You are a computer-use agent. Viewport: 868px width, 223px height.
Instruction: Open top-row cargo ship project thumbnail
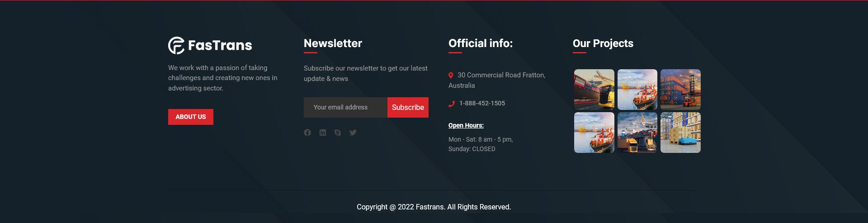pos(637,89)
